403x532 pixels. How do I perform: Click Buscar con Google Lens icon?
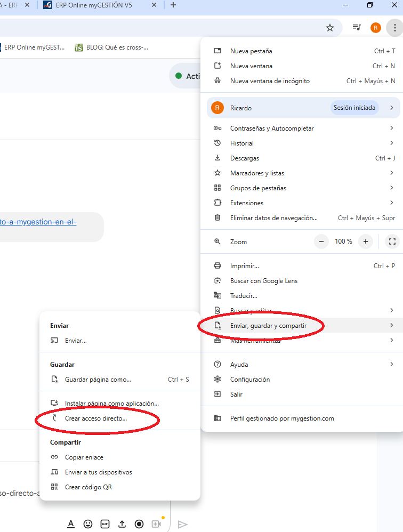[x=217, y=280]
